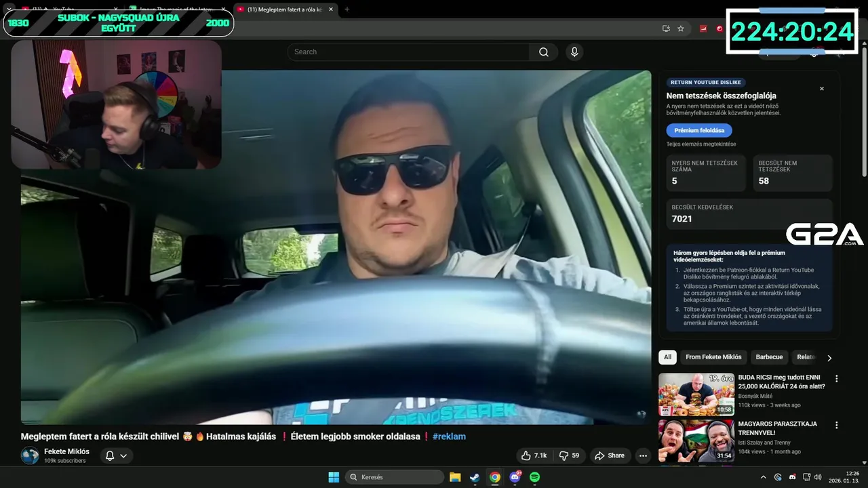Show more filter chips with right arrow
Screen dimensions: 868x488
(829, 358)
